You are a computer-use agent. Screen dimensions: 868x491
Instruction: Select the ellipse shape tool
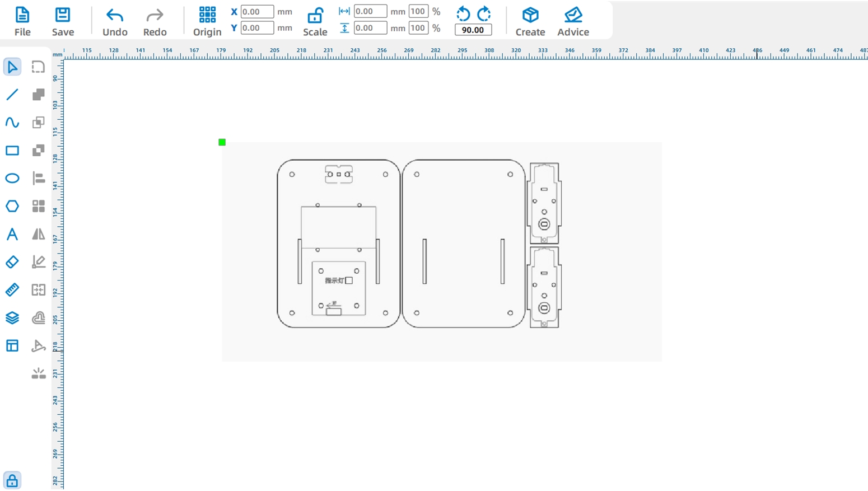pyautogui.click(x=12, y=179)
